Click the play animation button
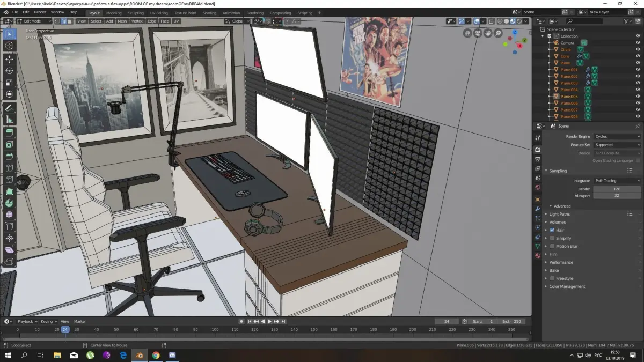Screen dimensions: 644x362 [x=269, y=321]
